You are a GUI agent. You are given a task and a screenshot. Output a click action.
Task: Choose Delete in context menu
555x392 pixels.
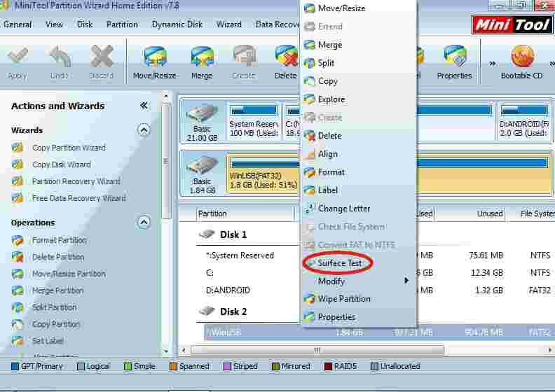pyautogui.click(x=359, y=136)
